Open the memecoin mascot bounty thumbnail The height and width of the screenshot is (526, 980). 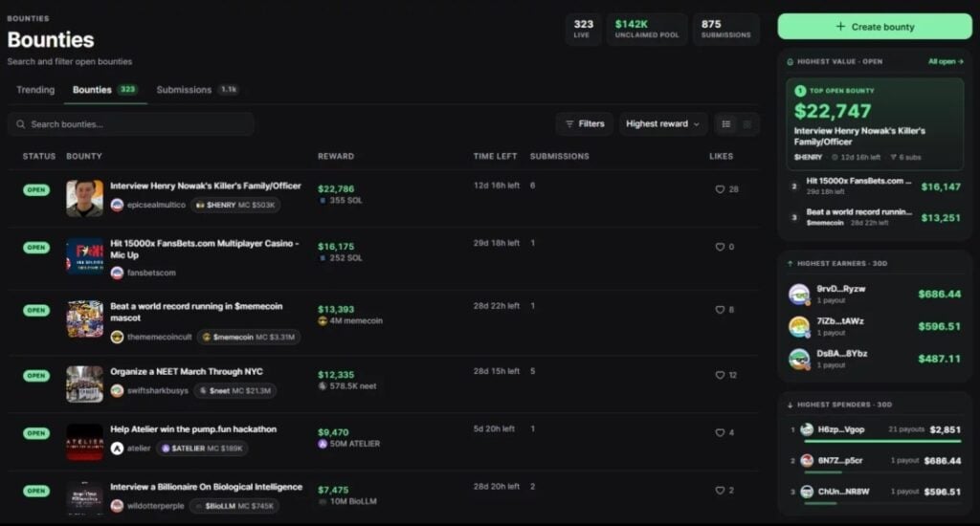(x=85, y=318)
